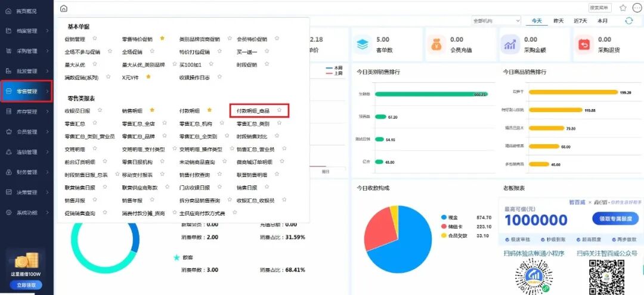644x295 pixels.
Task: Click 立即领取 button in sidebar banner
Action: [x=26, y=285]
